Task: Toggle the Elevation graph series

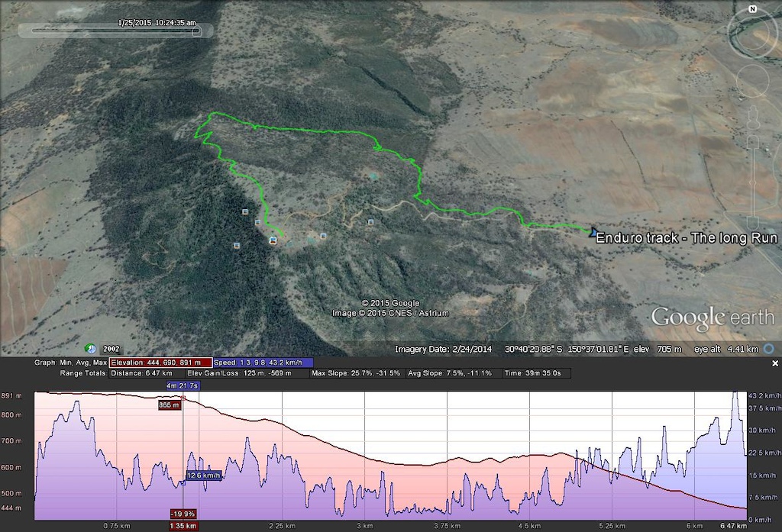Action: (x=161, y=363)
